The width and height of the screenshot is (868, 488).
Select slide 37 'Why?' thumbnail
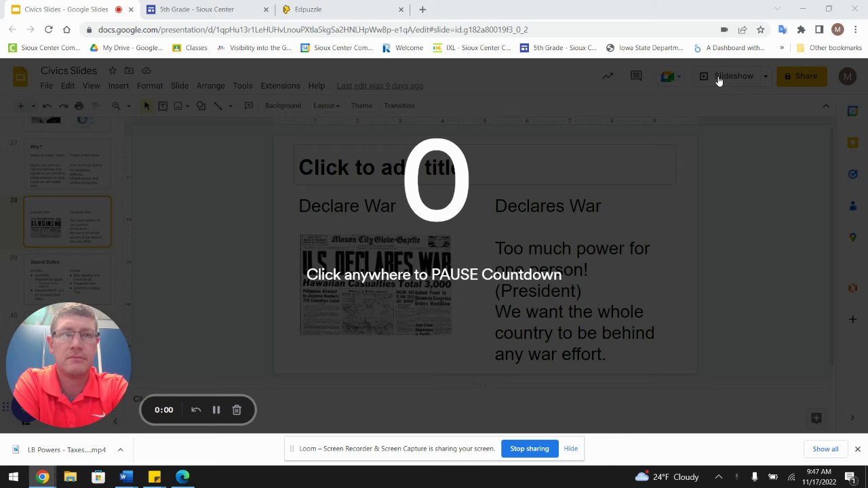point(67,165)
